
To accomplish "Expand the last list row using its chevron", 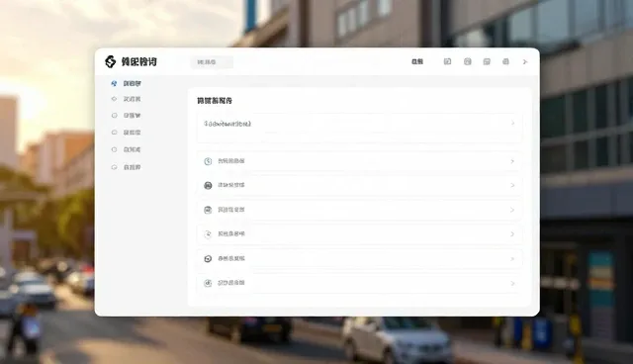I will 512,283.
